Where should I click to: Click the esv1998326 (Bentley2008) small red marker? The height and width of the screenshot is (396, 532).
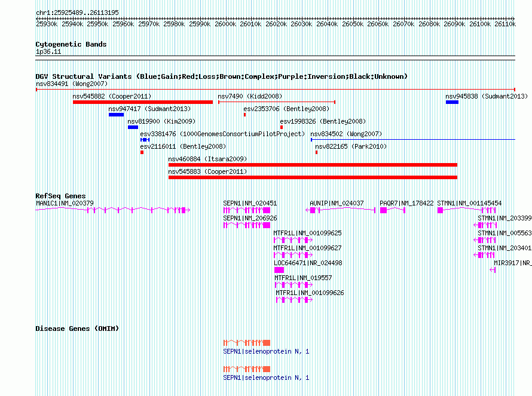click(x=282, y=127)
